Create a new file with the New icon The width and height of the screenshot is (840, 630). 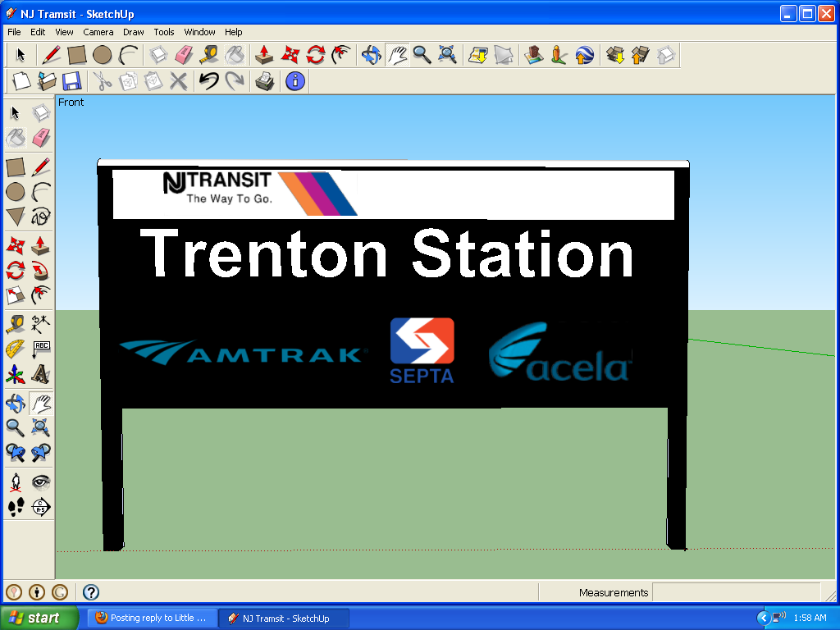click(x=21, y=81)
